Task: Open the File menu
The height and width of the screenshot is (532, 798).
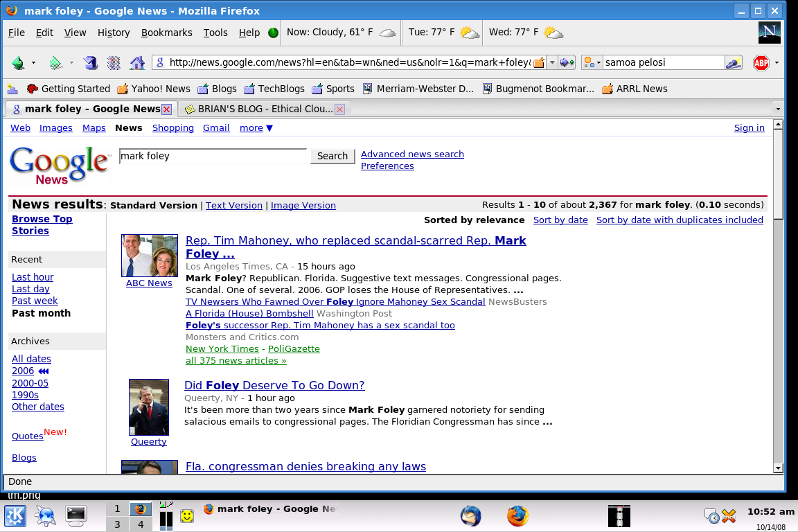Action: pos(17,33)
